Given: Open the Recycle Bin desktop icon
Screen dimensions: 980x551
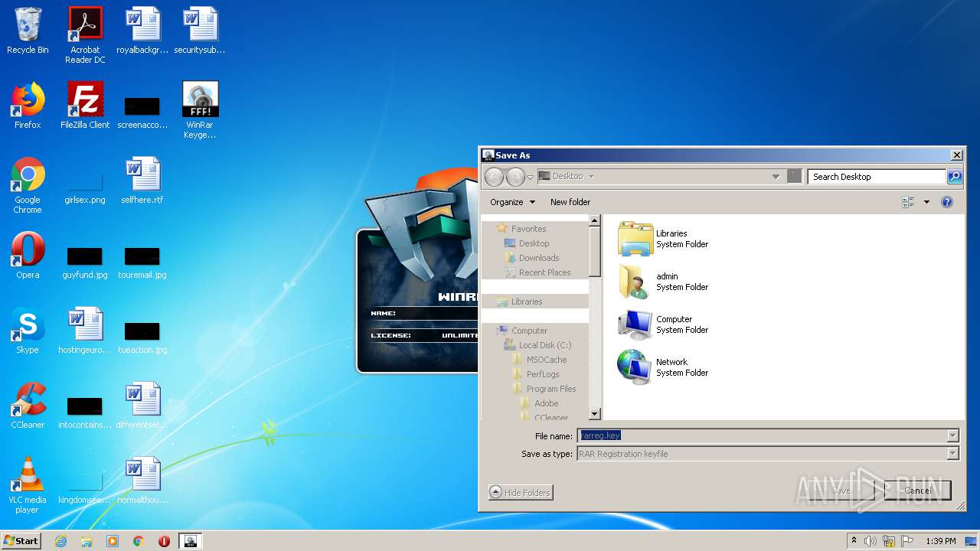Looking at the screenshot, I should point(28,31).
